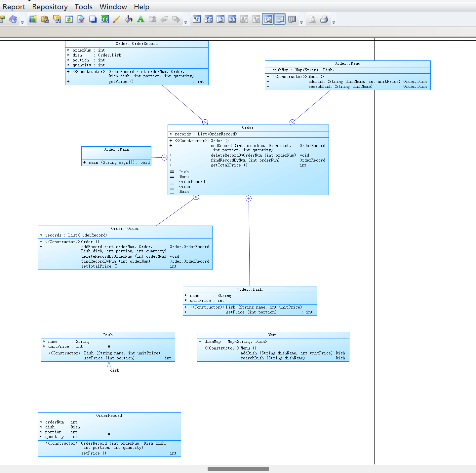Click the print icon in the toolbar
Screen dimensions: 476x473
(324, 19)
